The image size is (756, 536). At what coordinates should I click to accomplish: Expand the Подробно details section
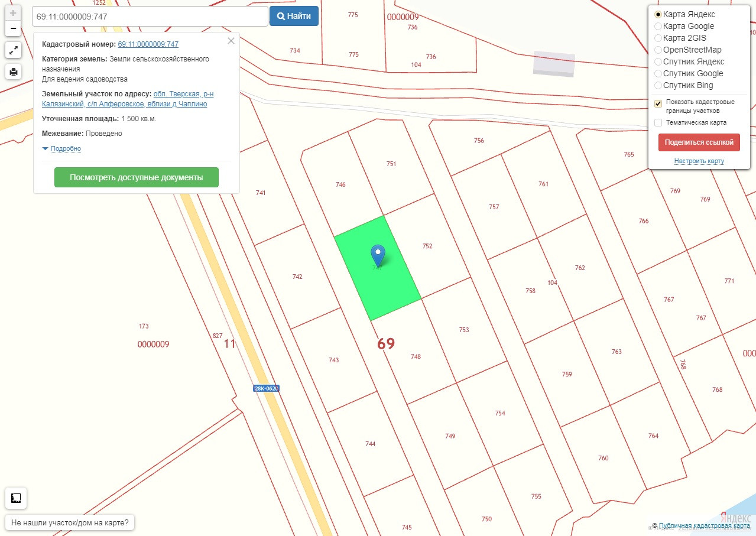pos(61,149)
